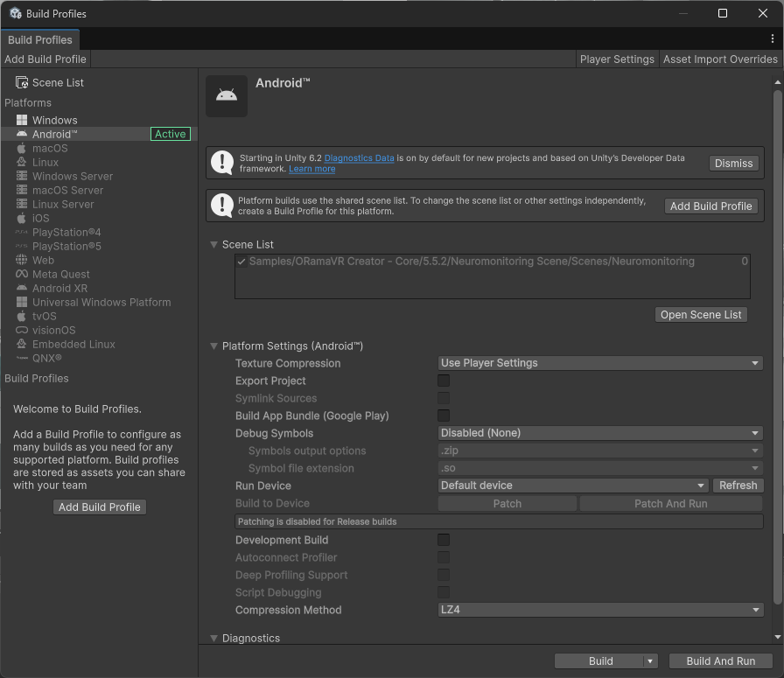Viewport: 784px width, 678px height.
Task: Open the Build button dropdown arrow
Action: (x=650, y=661)
